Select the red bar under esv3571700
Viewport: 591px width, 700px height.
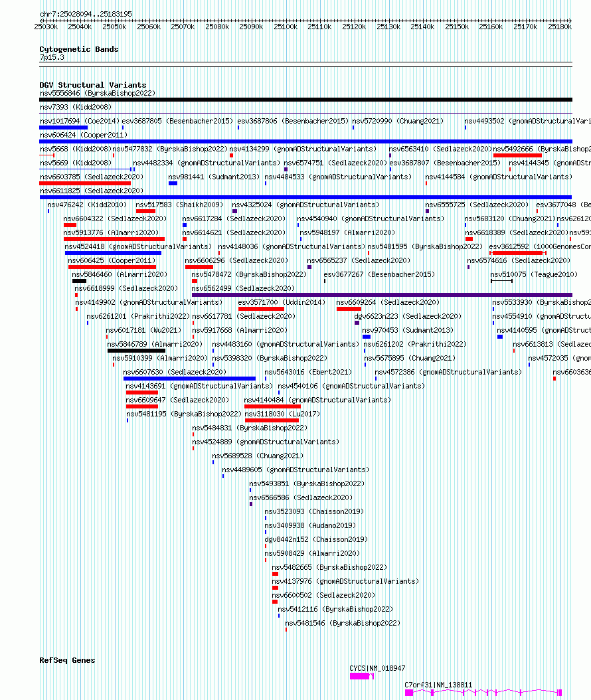click(261, 308)
